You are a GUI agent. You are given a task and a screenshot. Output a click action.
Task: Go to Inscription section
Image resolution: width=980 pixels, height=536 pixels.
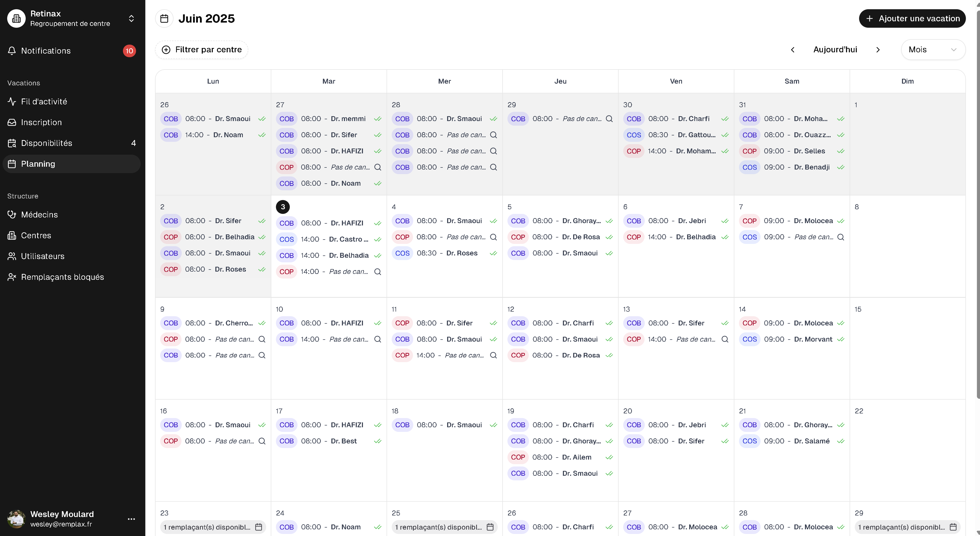pyautogui.click(x=72, y=122)
